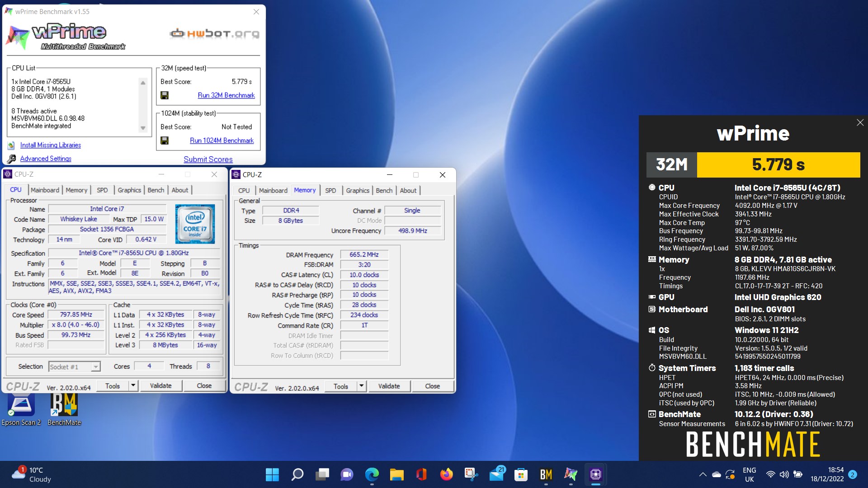Open the clock showing 18:54 18/12/2022
Viewport: 868px width, 488px height.
[827, 474]
